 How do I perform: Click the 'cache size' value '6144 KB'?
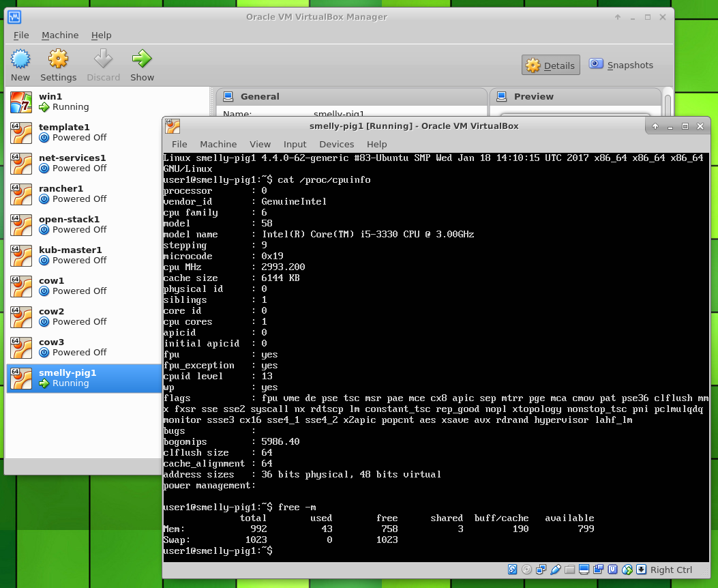pos(280,278)
